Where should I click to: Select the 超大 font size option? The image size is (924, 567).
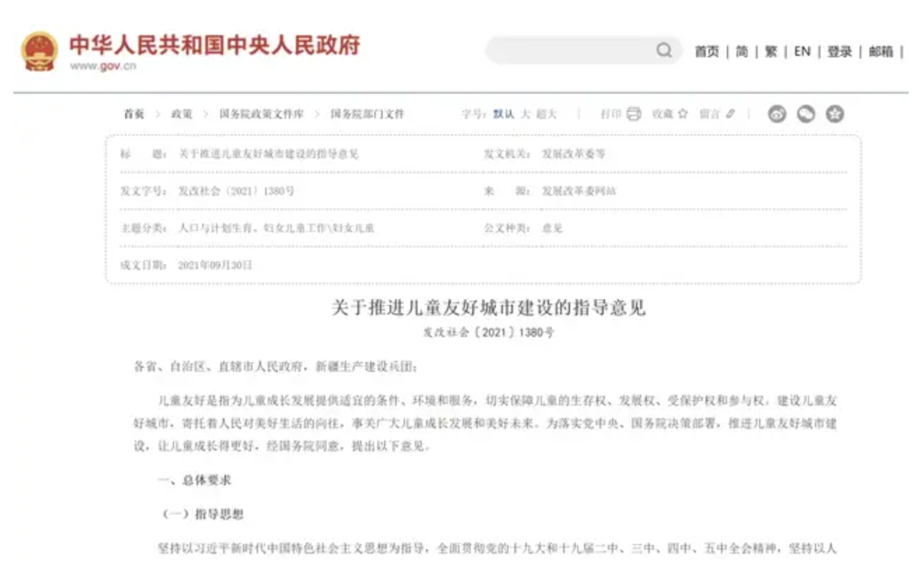[x=548, y=113]
